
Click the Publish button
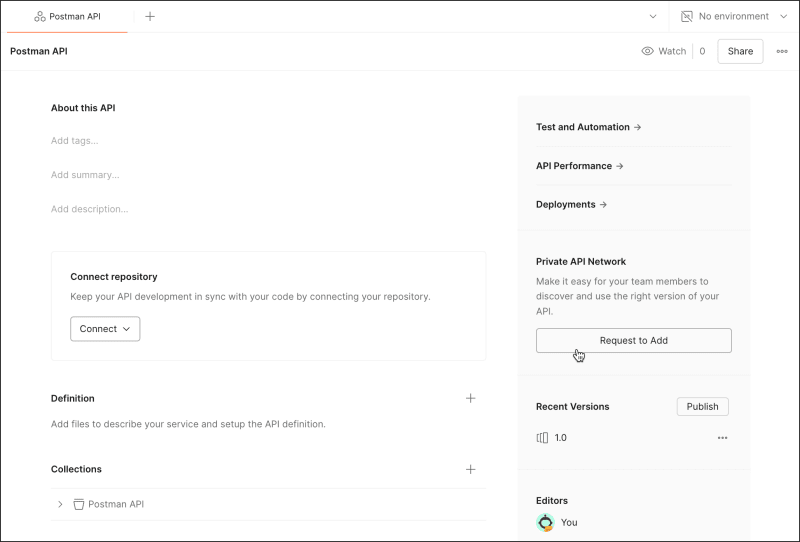tap(702, 407)
